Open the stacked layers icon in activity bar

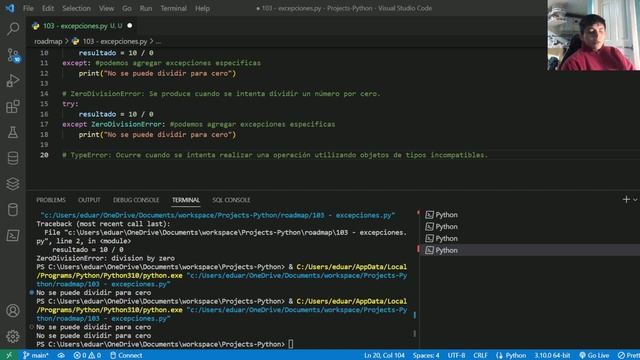tap(13, 184)
